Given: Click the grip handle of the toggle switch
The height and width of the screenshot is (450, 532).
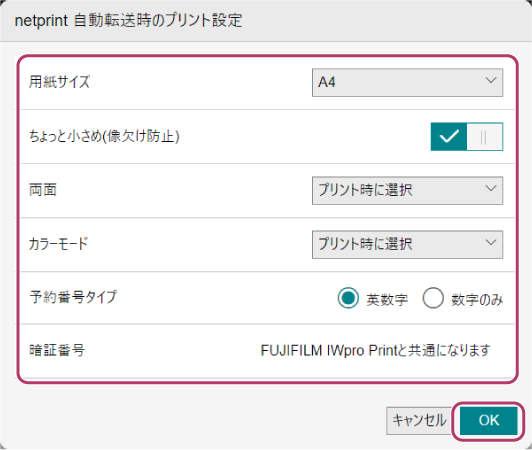Looking at the screenshot, I should [x=484, y=137].
